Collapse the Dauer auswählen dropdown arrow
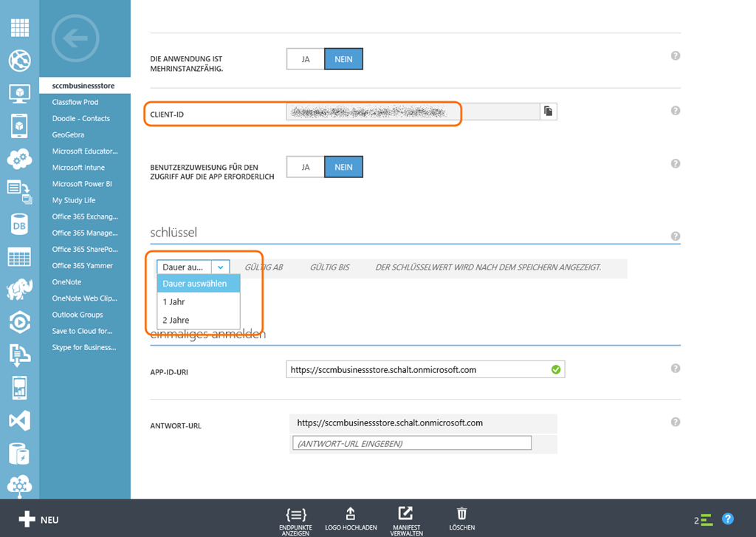 coord(221,267)
